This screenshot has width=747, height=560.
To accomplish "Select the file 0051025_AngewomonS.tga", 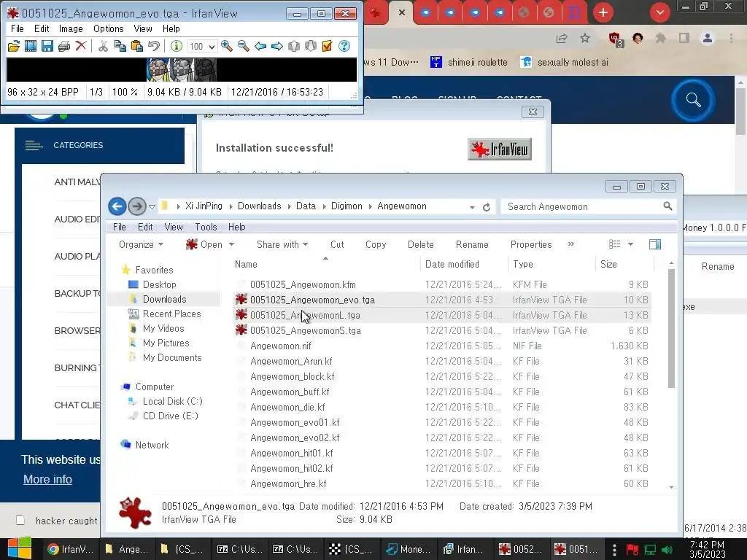I will click(306, 330).
